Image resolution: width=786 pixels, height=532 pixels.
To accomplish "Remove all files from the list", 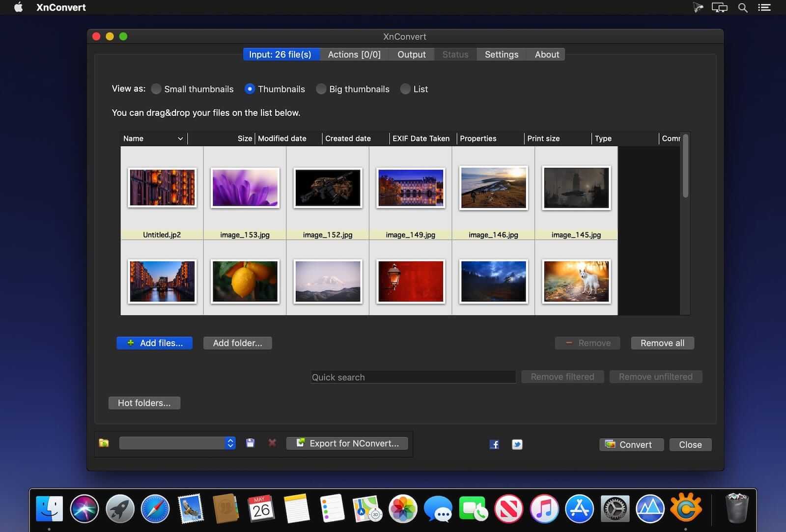I will pyautogui.click(x=662, y=343).
